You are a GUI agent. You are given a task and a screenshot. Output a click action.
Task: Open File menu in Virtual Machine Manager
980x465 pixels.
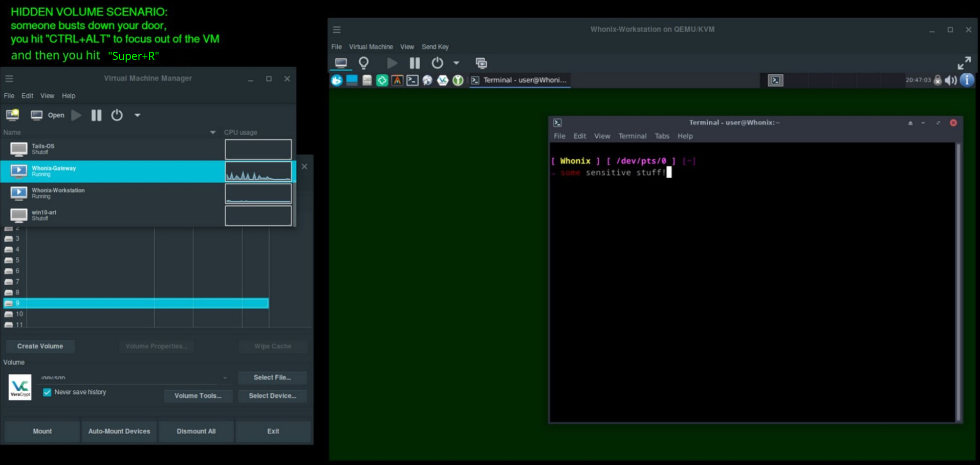(9, 96)
